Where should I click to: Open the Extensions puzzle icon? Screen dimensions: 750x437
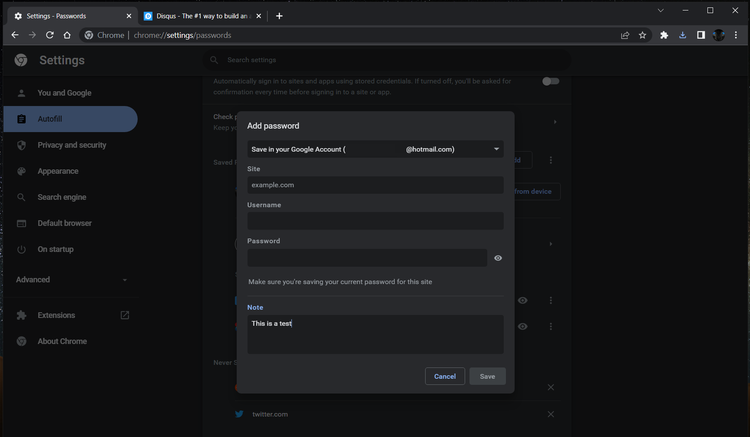pyautogui.click(x=664, y=35)
